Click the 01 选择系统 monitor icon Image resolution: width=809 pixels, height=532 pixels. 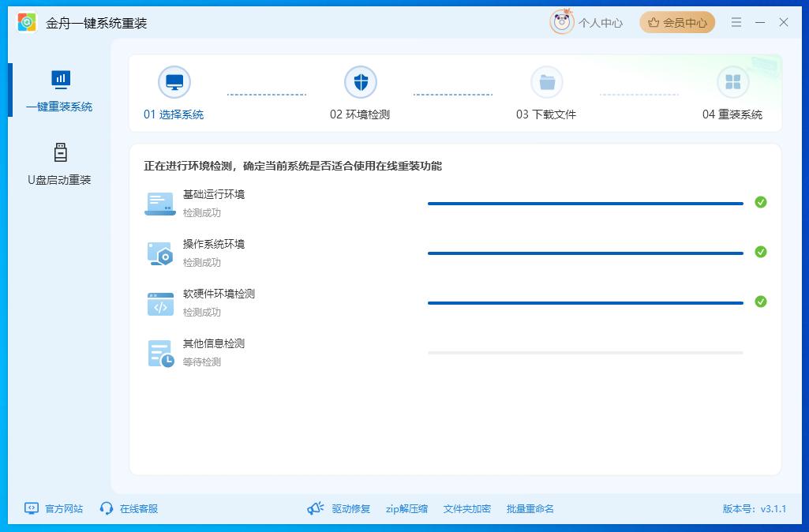(x=174, y=80)
